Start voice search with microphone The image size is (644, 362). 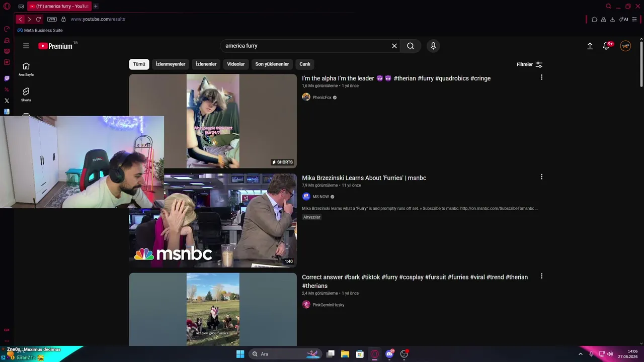tap(433, 46)
